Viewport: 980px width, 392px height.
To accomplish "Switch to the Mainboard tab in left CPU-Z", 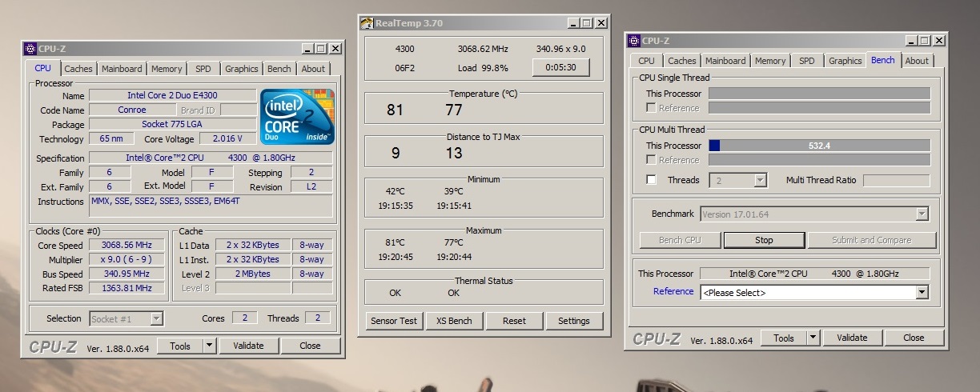I will (x=122, y=69).
